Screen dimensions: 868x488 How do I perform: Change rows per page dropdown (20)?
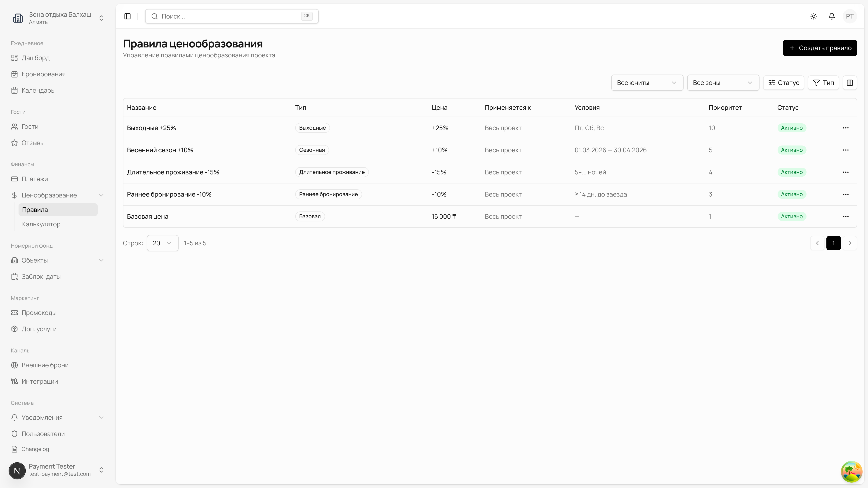pyautogui.click(x=163, y=243)
